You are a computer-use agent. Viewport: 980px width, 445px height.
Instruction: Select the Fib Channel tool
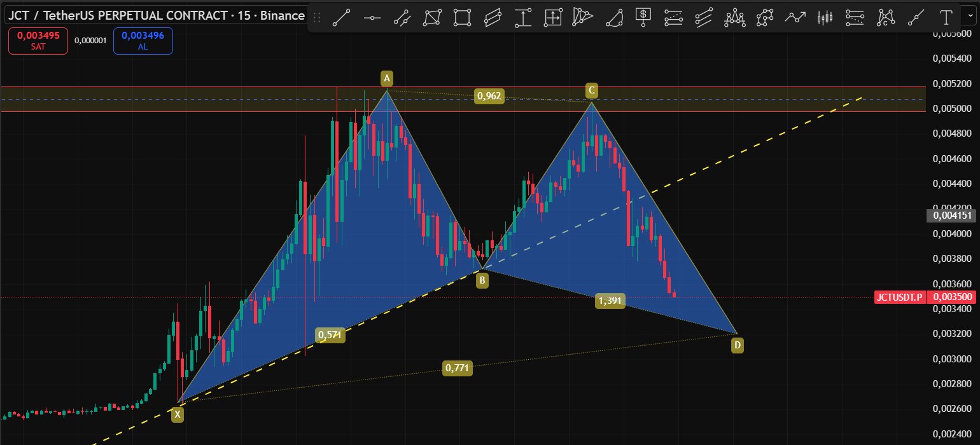(704, 17)
